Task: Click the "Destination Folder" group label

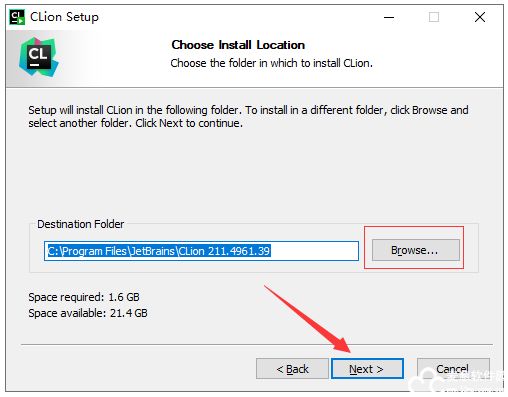Action: 80,224
